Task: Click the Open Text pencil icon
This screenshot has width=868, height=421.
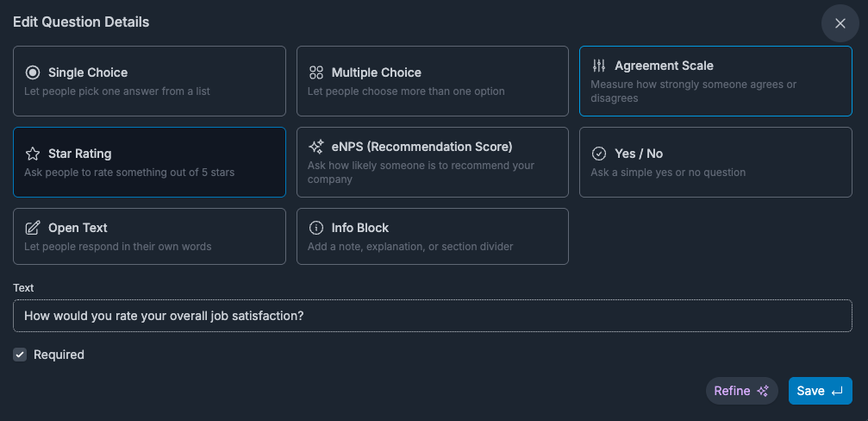Action: click(x=33, y=228)
